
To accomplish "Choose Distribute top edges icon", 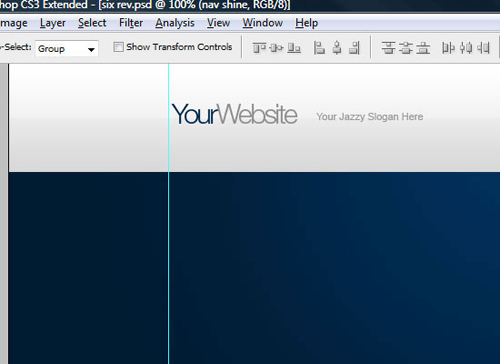I will click(388, 48).
